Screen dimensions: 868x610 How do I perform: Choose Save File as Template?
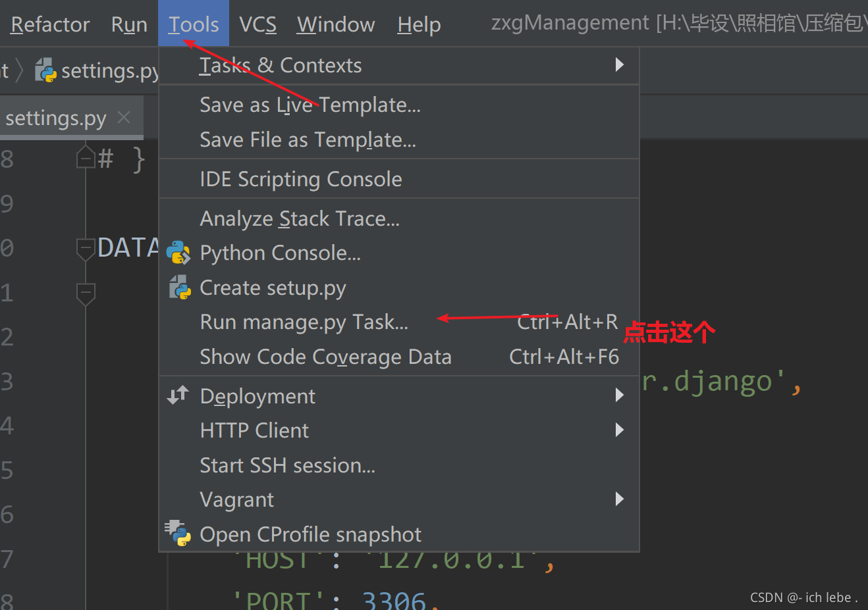click(x=399, y=140)
